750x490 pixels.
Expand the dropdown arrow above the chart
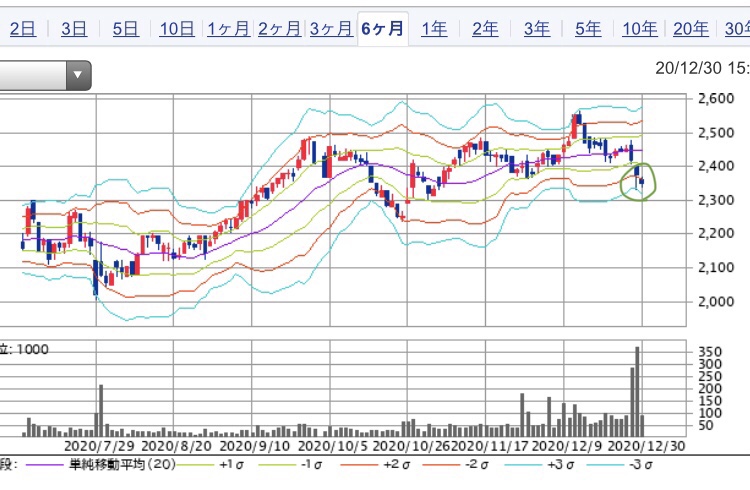[77, 74]
